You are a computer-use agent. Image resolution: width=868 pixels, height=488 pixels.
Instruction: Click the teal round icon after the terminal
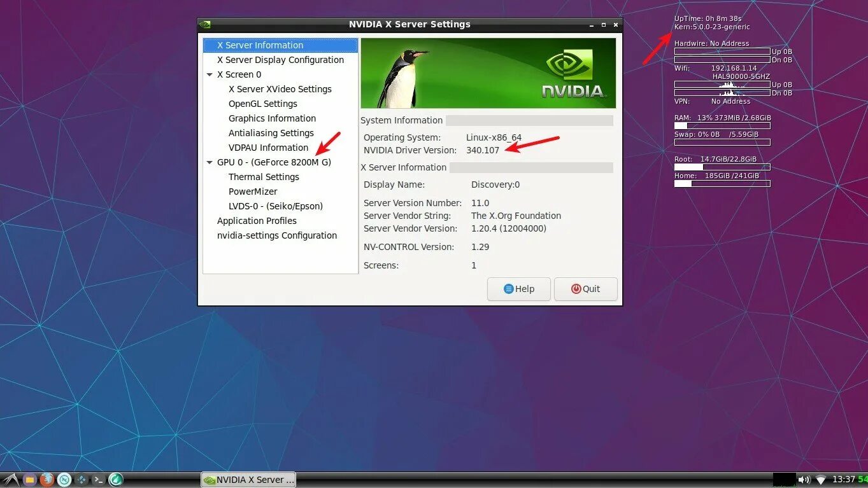pyautogui.click(x=115, y=480)
